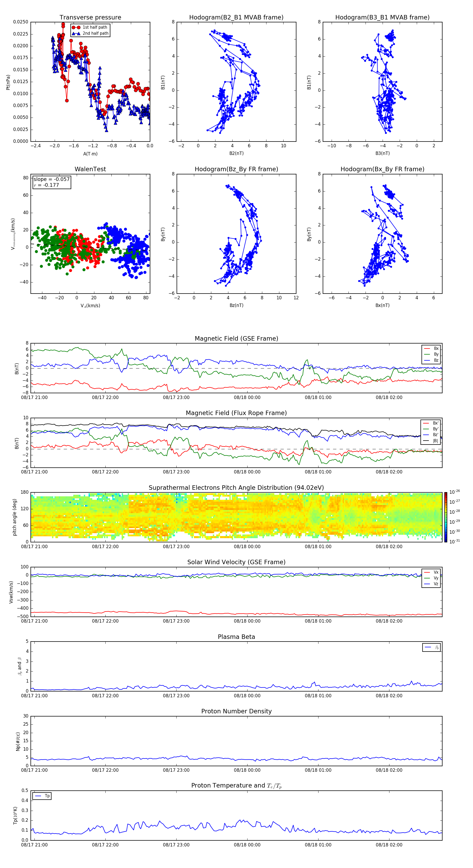Click 'Hodogram(Bz_By FR frame)' title
473x868 pixels.
tap(236, 169)
